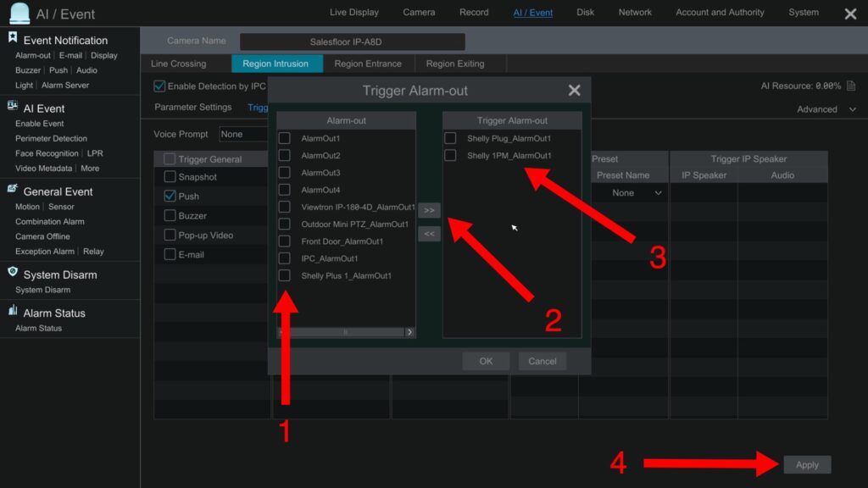Click the alarm bell icon beside AI / Event
868x488 pixels.
pos(19,14)
